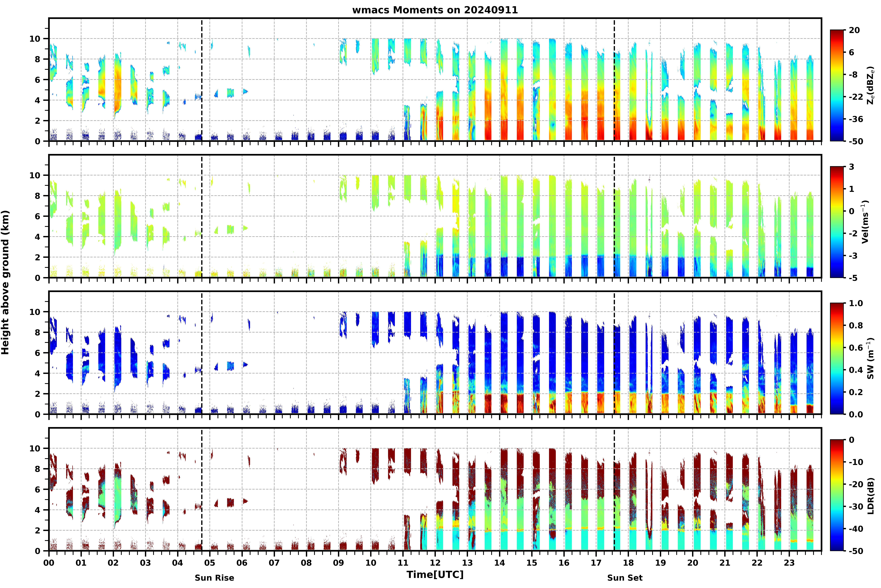Click the Time[UTC] axis label

tap(435, 575)
